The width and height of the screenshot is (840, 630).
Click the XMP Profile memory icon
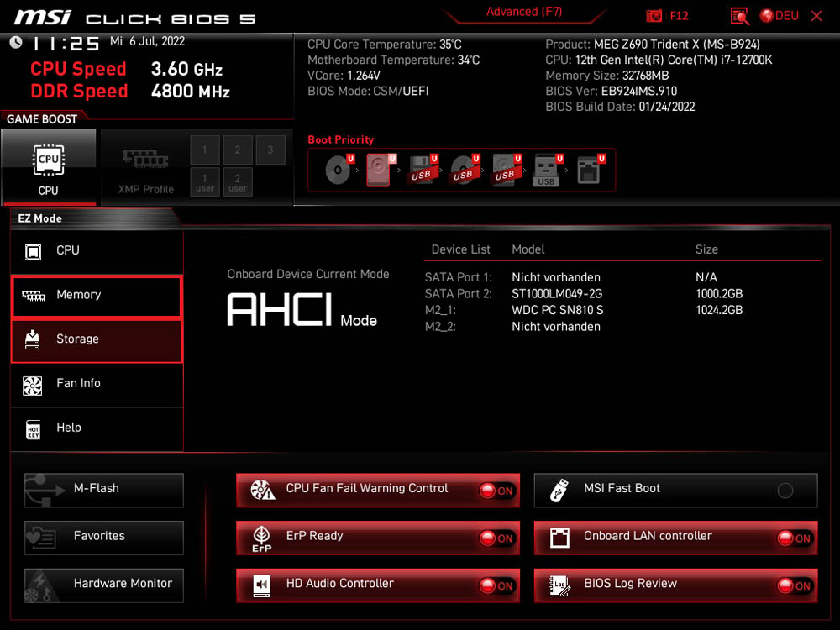(145, 159)
